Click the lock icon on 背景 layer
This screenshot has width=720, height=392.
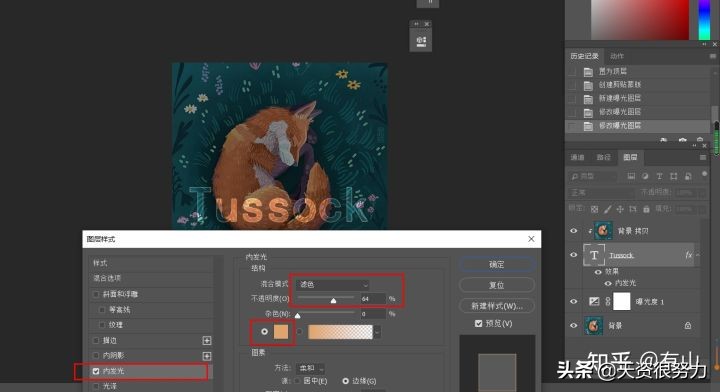[x=688, y=325]
